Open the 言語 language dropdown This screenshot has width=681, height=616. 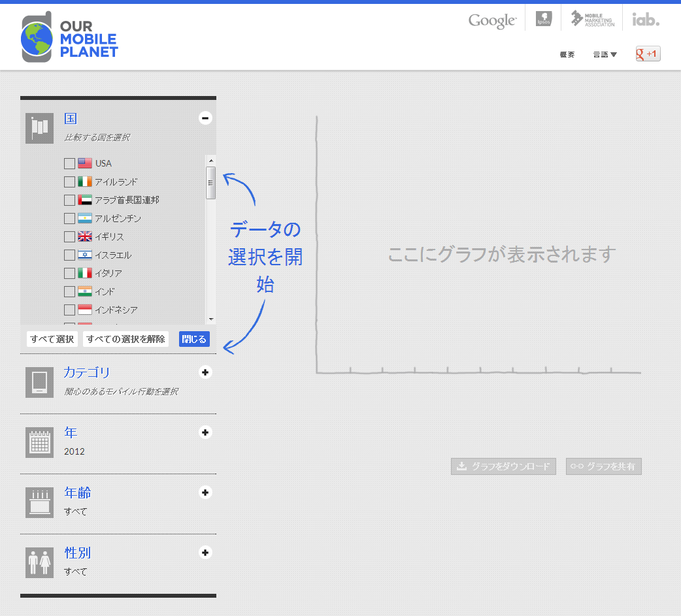pos(605,54)
